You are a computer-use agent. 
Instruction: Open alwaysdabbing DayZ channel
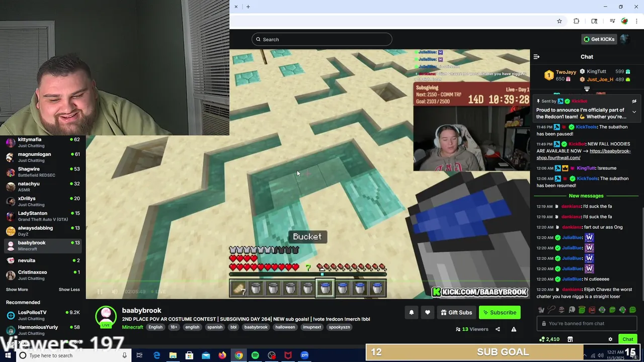[x=43, y=231]
